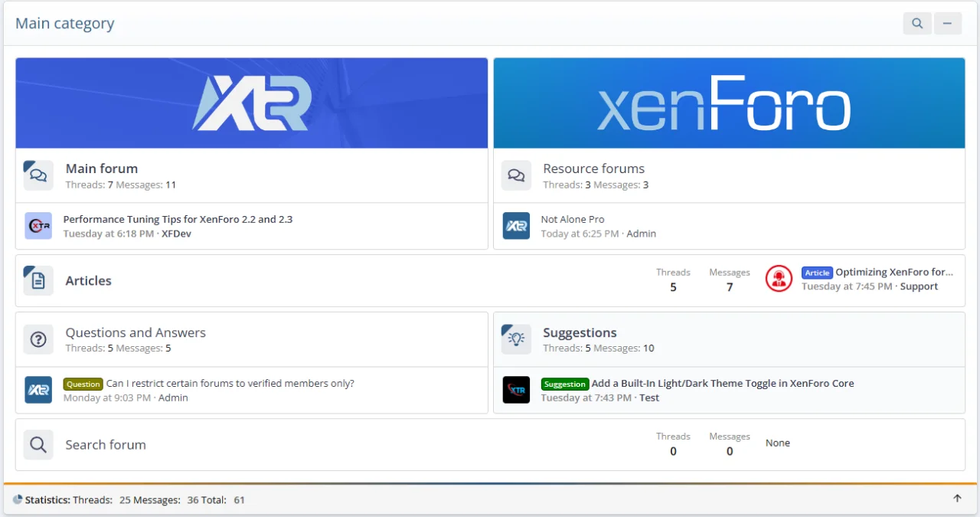The width and height of the screenshot is (980, 517).
Task: Select the Question prefix label
Action: (83, 384)
